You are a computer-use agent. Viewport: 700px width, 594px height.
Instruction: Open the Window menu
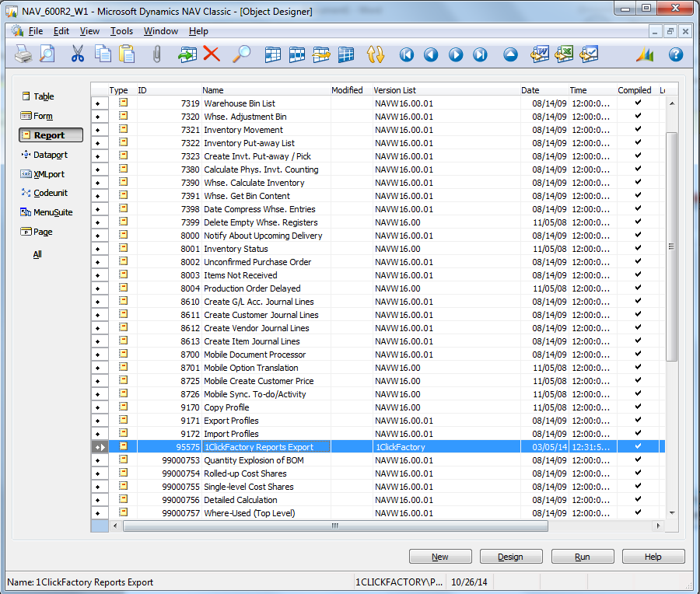point(161,31)
